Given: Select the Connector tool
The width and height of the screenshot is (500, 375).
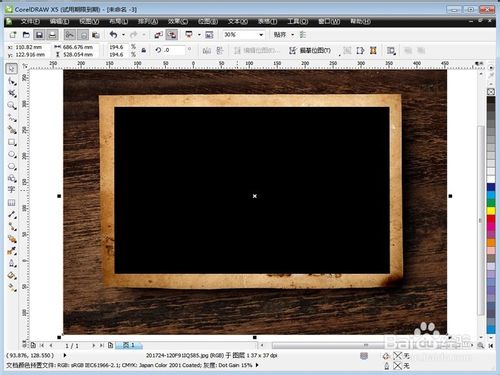Looking at the screenshot, I should pyautogui.click(x=12, y=227).
